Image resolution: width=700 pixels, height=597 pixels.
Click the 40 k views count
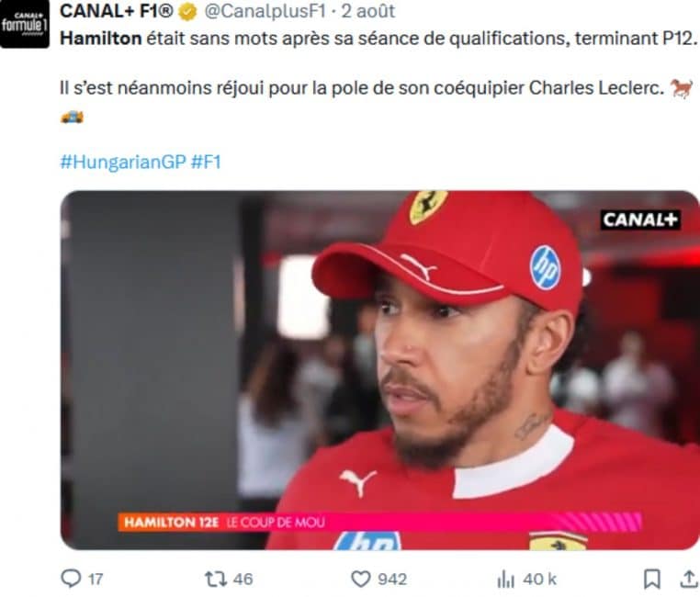coord(540,580)
